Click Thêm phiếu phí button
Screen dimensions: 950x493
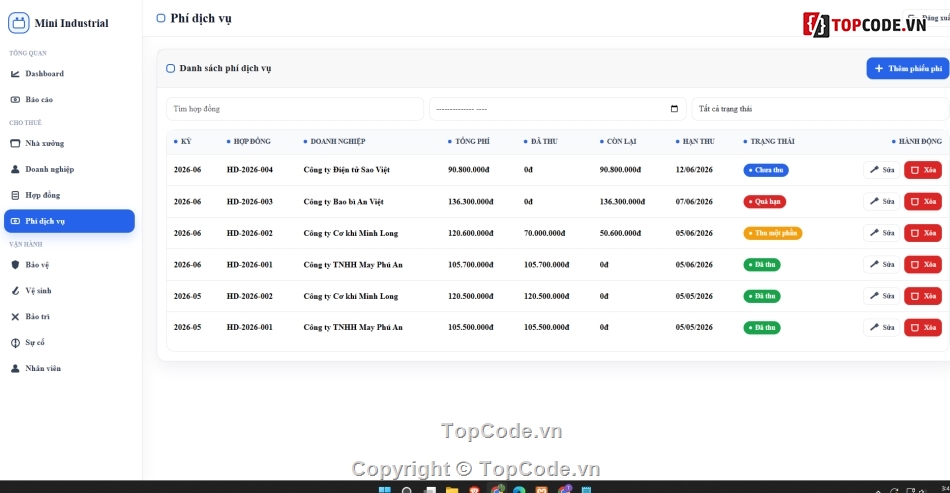point(908,68)
